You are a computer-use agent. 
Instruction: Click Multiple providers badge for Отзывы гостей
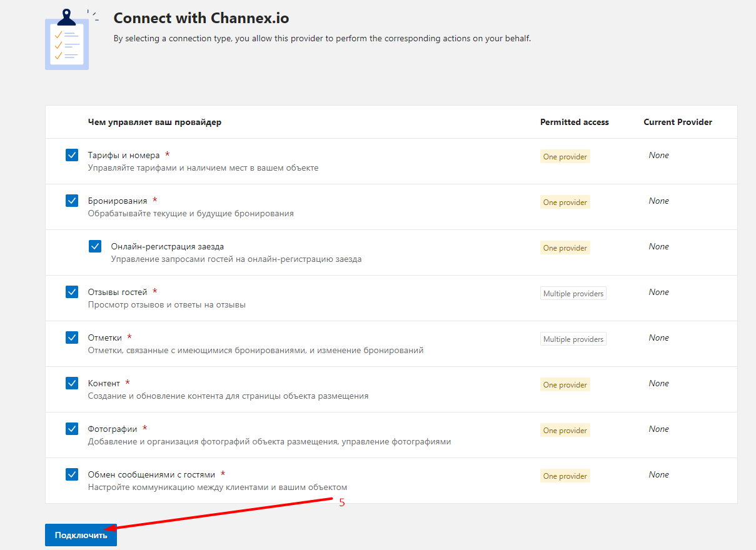coord(573,294)
